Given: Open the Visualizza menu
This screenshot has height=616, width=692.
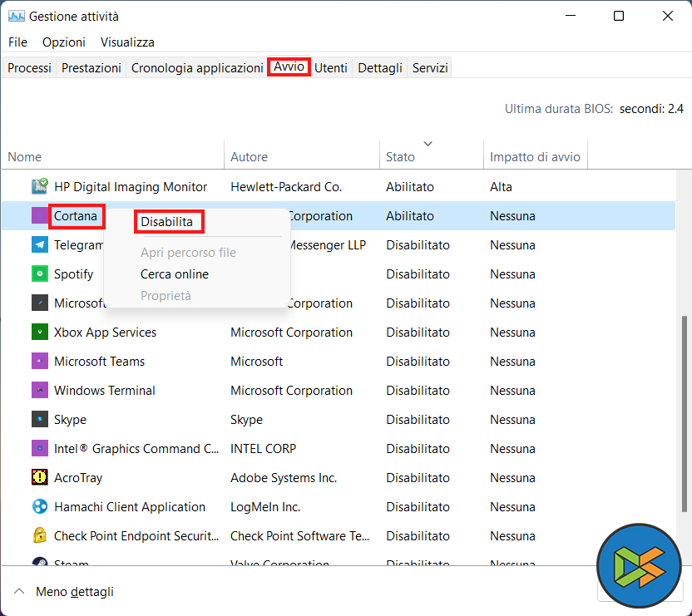Looking at the screenshot, I should 127,42.
